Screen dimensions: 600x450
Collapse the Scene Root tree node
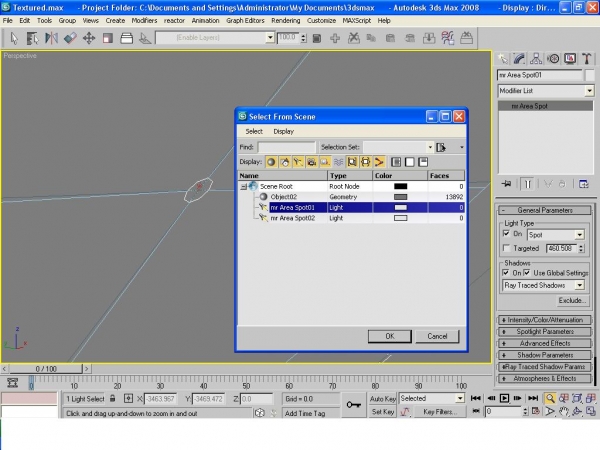(x=244, y=187)
